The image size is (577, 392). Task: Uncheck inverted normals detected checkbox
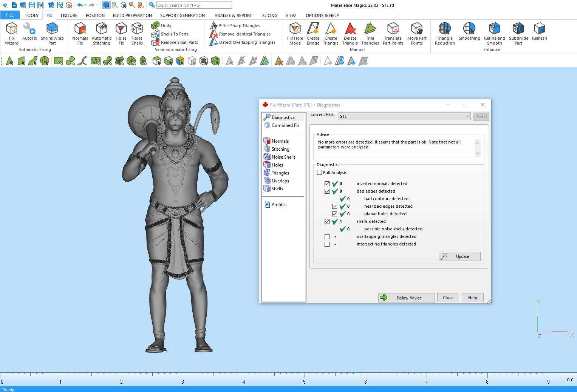(x=327, y=184)
